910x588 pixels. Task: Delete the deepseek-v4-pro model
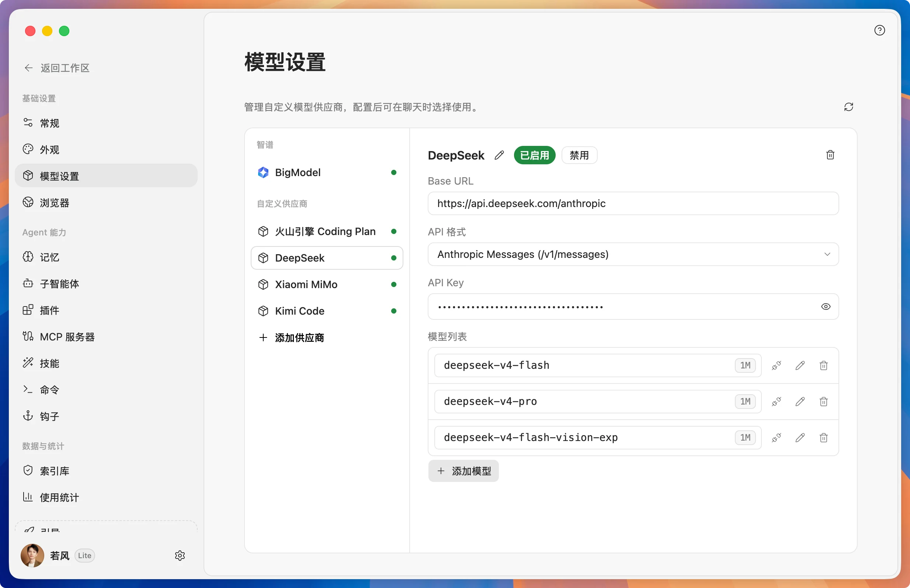click(x=823, y=401)
